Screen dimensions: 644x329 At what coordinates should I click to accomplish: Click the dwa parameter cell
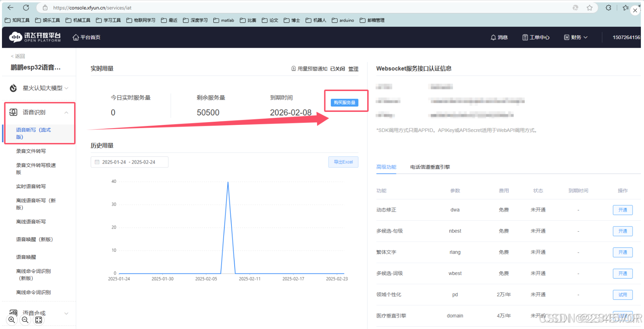click(455, 210)
